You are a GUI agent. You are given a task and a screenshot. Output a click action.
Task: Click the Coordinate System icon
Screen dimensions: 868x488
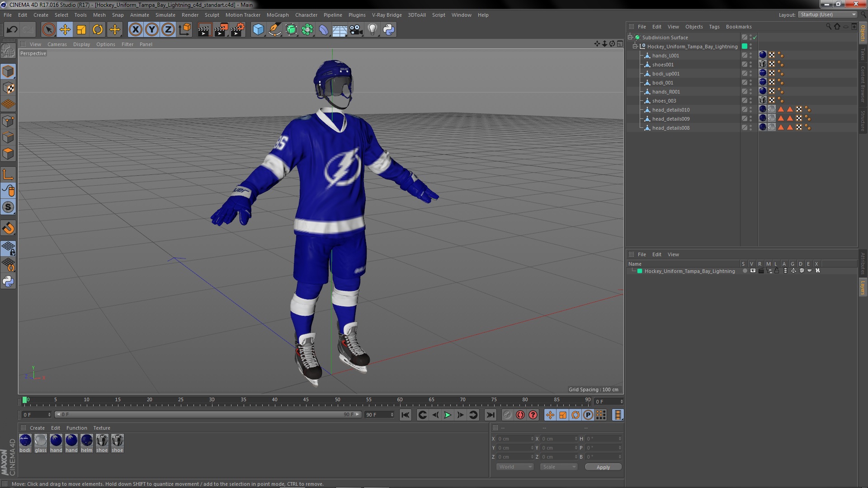click(184, 30)
